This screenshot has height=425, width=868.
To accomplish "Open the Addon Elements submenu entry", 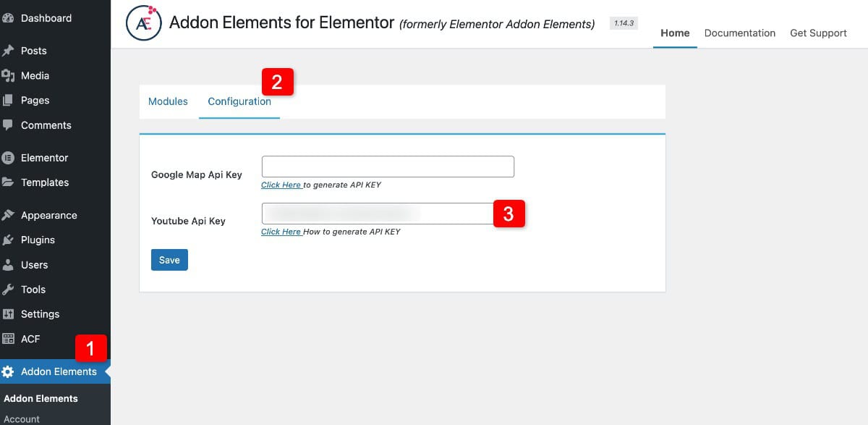I will click(41, 398).
